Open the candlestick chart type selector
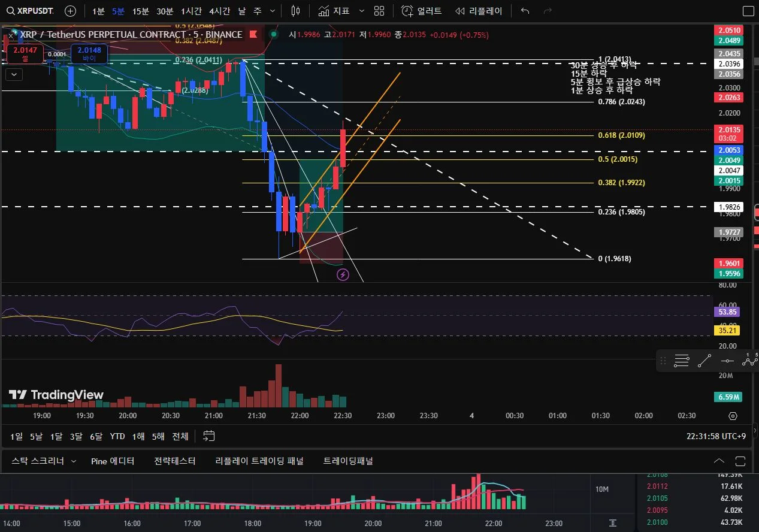This screenshot has width=759, height=532. click(x=295, y=11)
